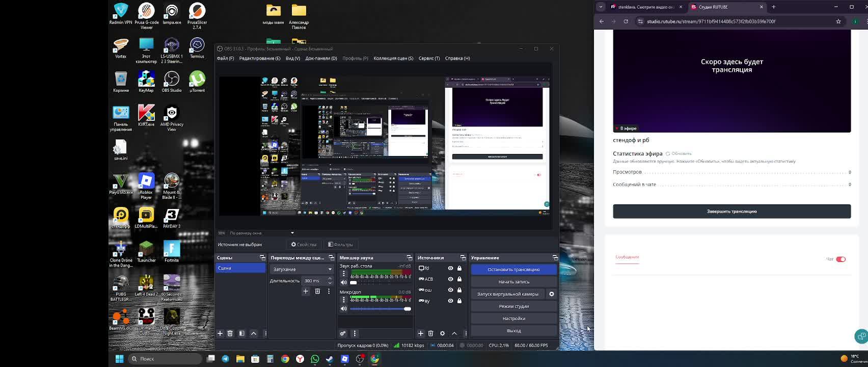The image size is (868, 367).
Task: Open the Сервис (T) menu
Action: tap(429, 58)
